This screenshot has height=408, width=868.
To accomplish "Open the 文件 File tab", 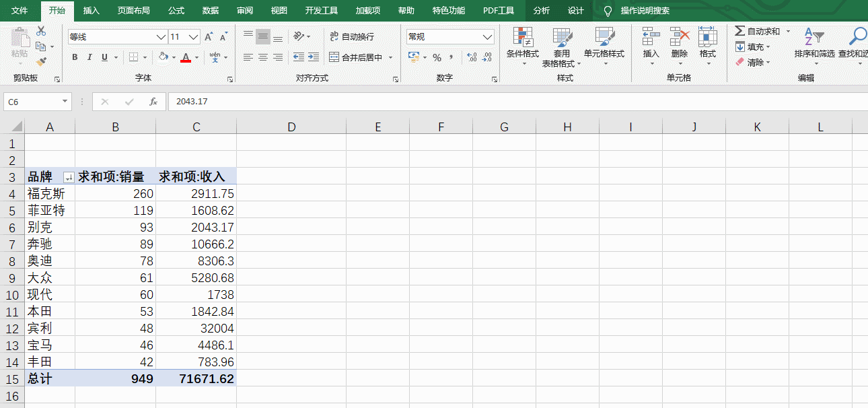I will (x=20, y=11).
